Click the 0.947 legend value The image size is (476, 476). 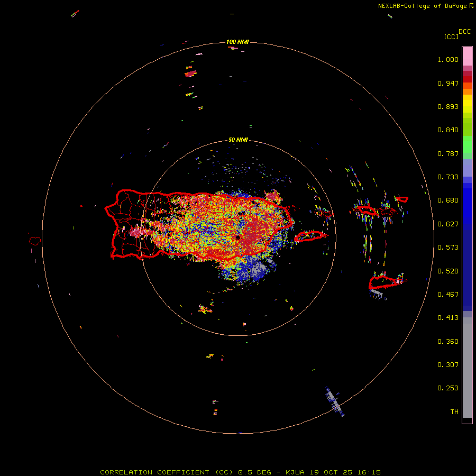[x=448, y=83]
